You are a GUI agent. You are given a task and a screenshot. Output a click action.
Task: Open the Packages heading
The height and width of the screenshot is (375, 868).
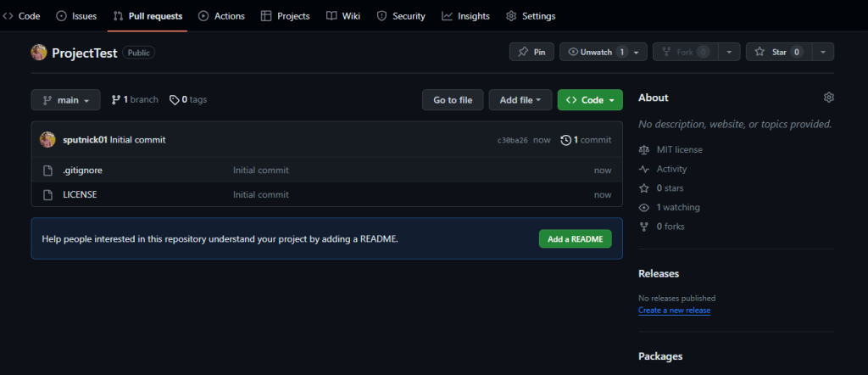point(660,356)
